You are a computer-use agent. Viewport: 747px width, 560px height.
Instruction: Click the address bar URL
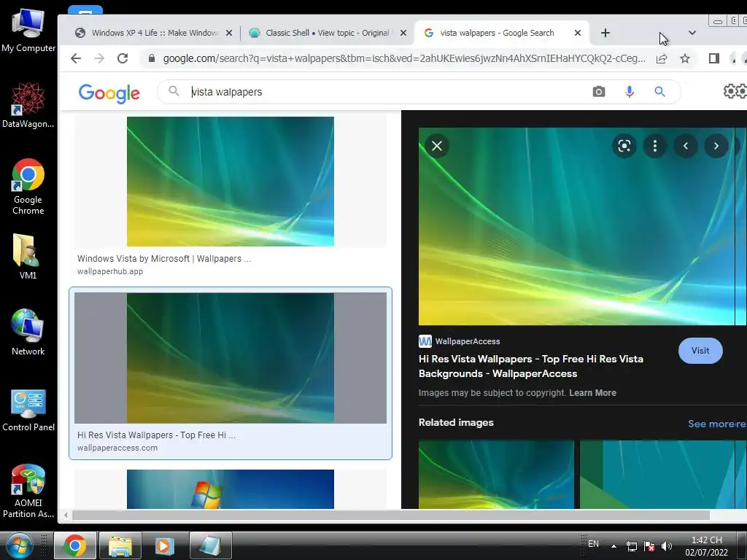(404, 58)
